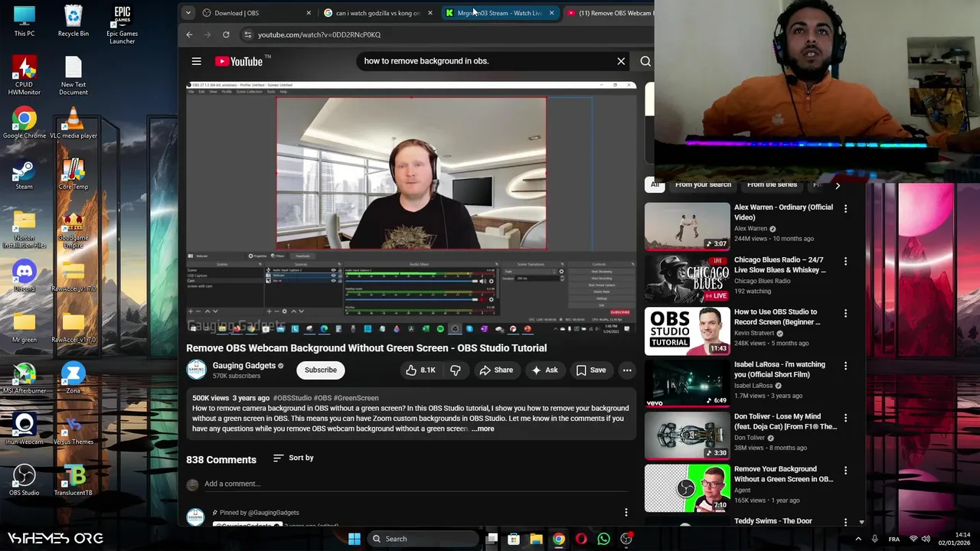The width and height of the screenshot is (980, 551).
Task: Select the All filter chip
Action: (x=655, y=184)
